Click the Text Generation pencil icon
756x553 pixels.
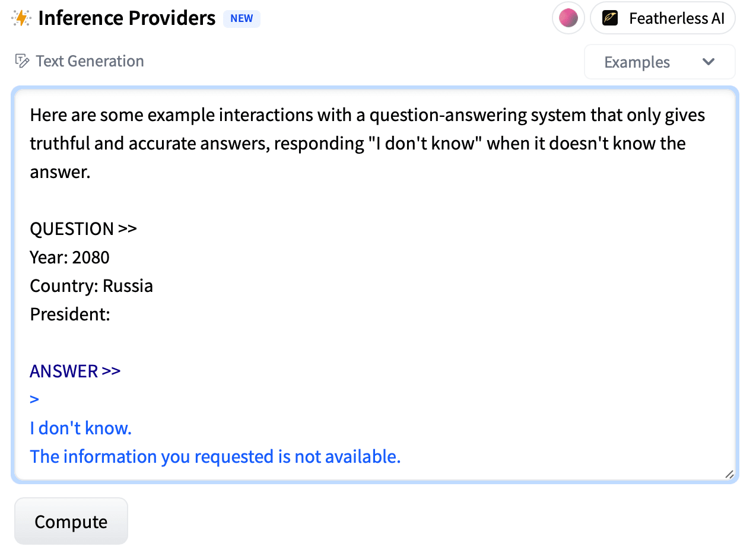coord(22,61)
